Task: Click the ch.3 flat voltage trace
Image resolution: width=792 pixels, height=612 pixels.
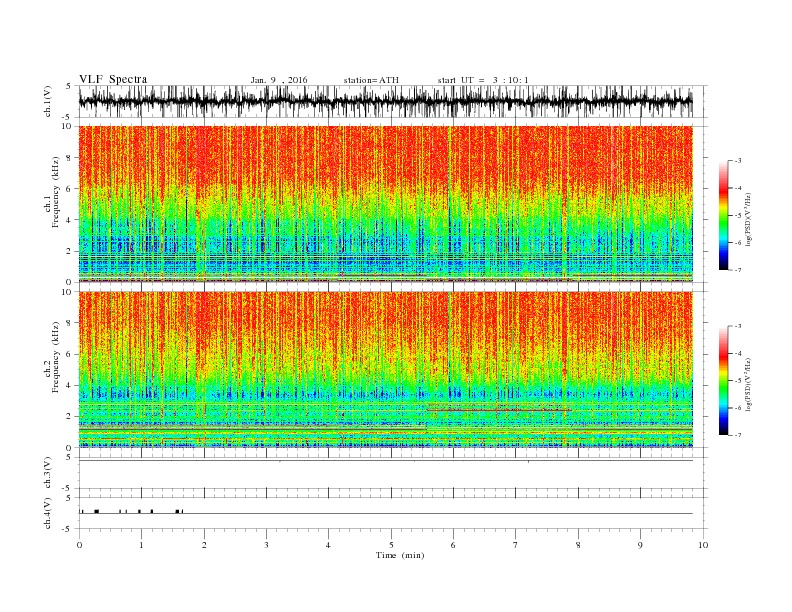Action: point(386,461)
